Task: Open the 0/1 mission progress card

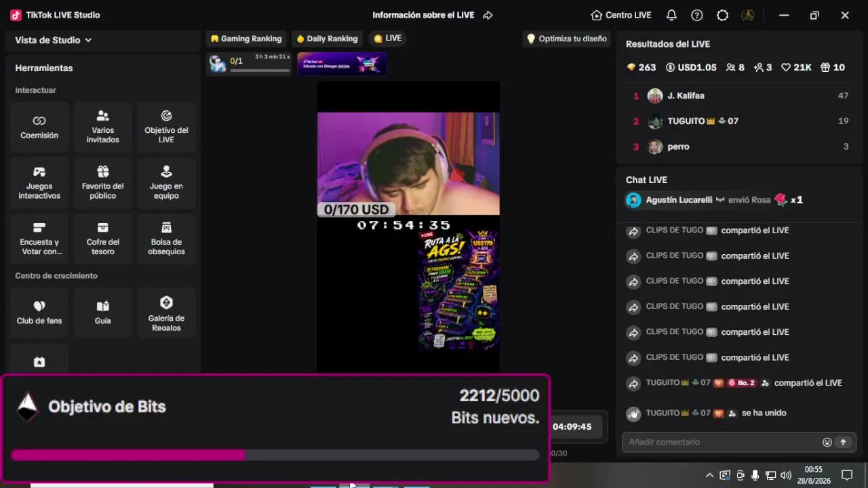Action: pos(250,64)
